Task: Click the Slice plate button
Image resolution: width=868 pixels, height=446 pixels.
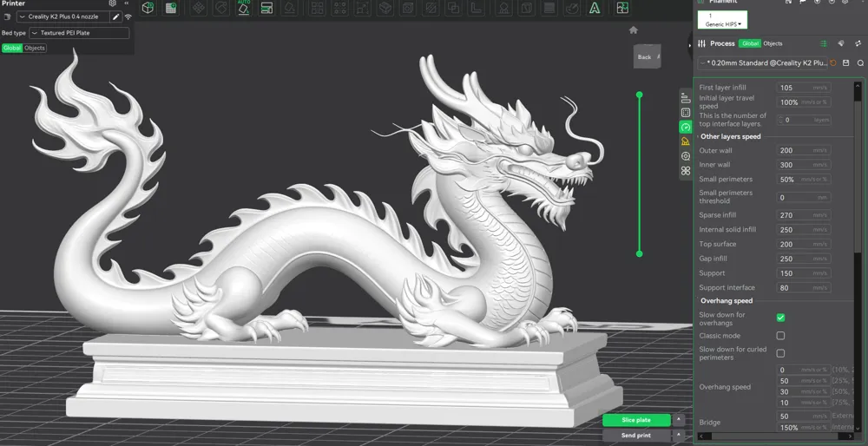Action: pos(636,420)
